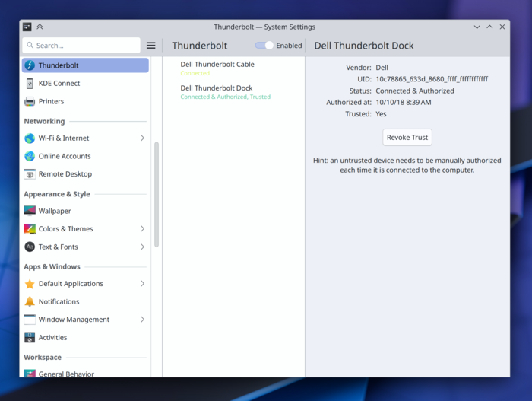The height and width of the screenshot is (401, 532).
Task: Click the Notifications bell icon
Action: 30,301
